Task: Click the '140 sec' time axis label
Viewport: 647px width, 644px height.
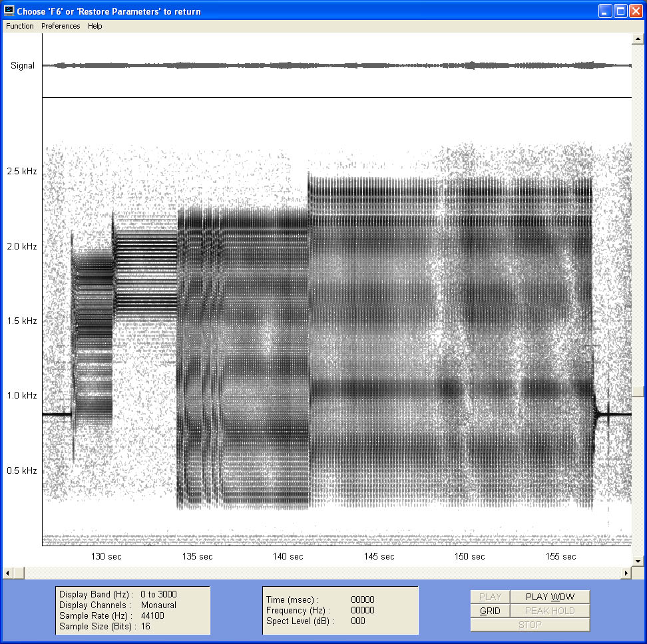Action: 288,556
